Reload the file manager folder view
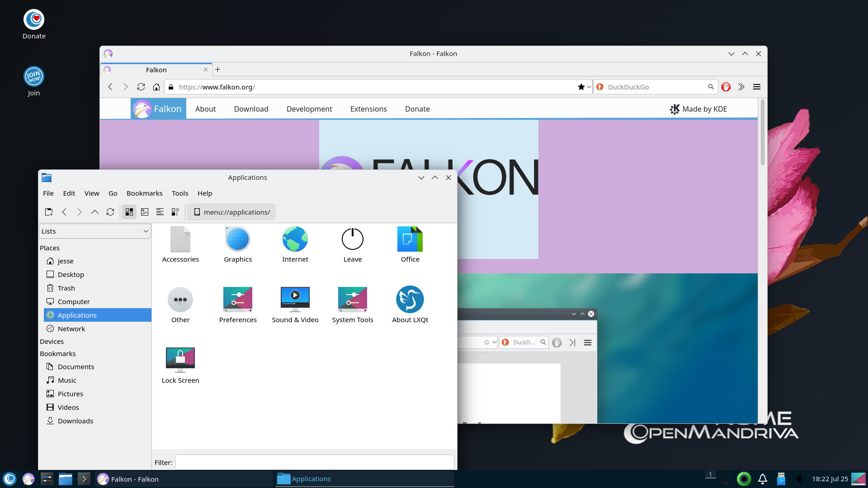 coord(110,212)
